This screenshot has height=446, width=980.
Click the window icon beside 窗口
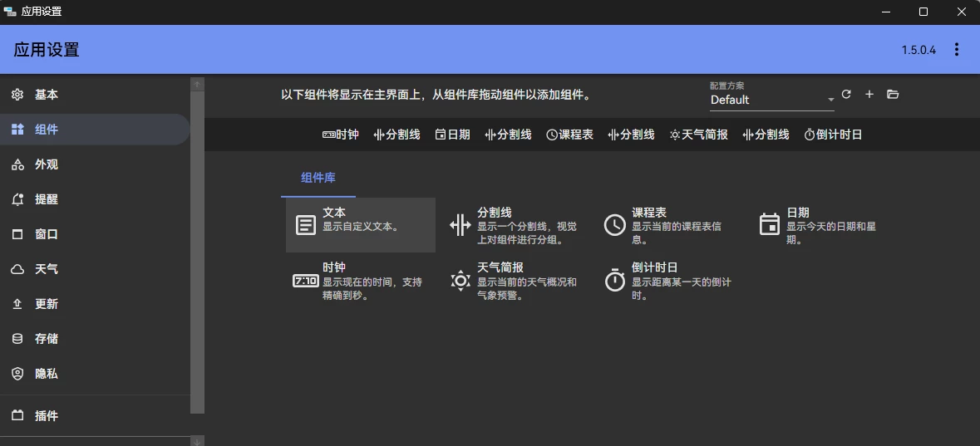(17, 234)
